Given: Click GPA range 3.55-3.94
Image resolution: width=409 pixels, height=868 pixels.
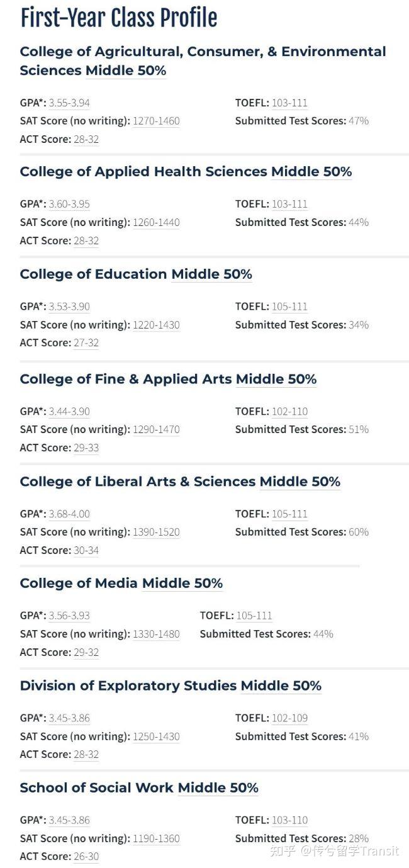Looking at the screenshot, I should [x=69, y=103].
